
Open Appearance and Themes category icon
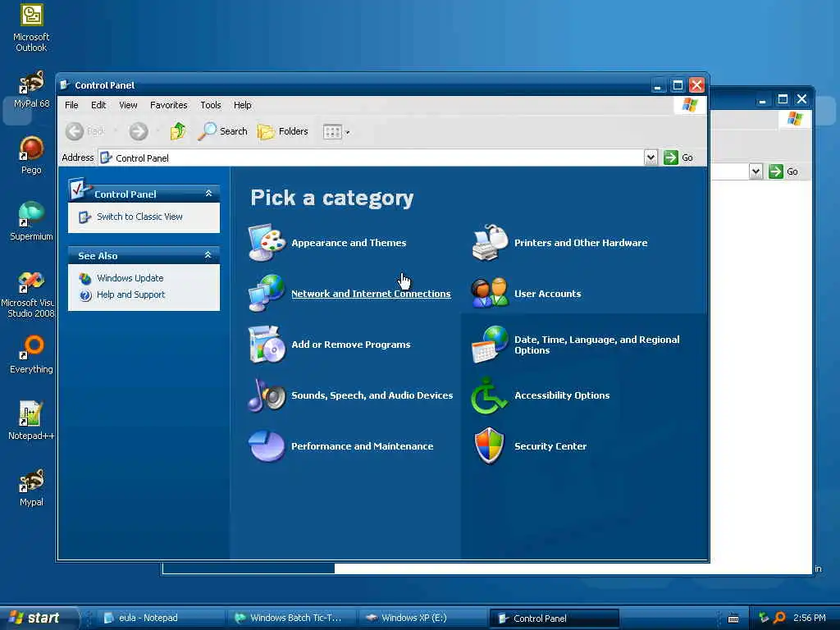(x=267, y=243)
